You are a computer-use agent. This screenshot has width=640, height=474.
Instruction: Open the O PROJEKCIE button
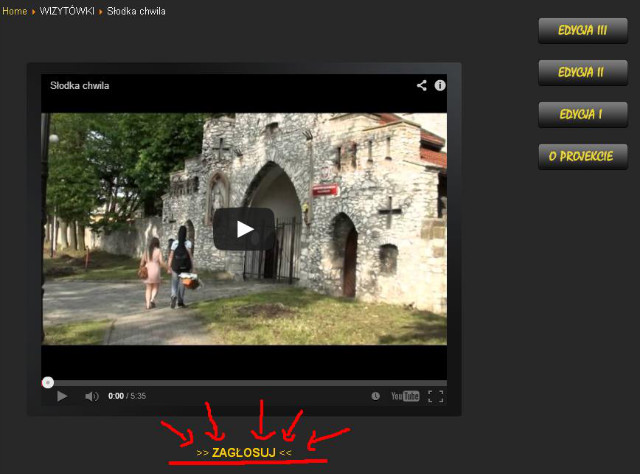(583, 157)
